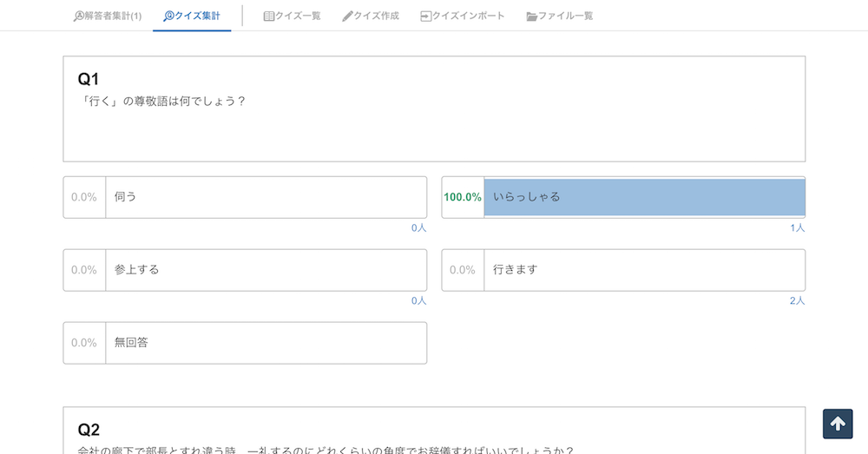This screenshot has height=454, width=868.
Task: Click the Q1 heading
Action: (x=88, y=79)
